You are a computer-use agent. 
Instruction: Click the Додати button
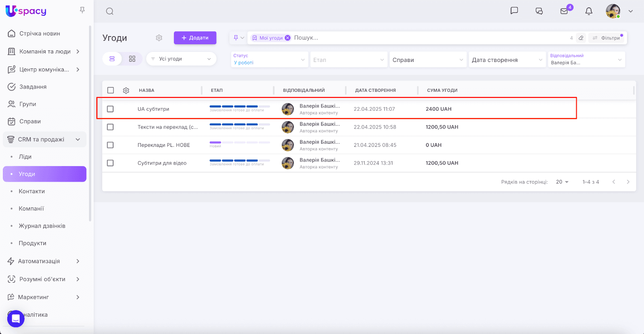[195, 38]
